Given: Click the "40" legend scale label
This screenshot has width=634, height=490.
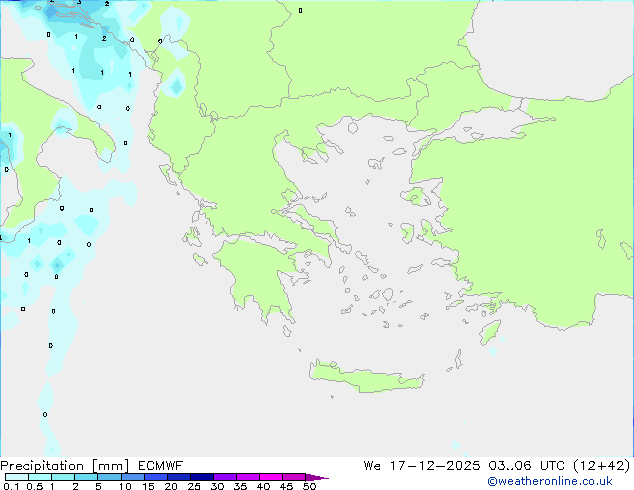Looking at the screenshot, I should 263,486.
